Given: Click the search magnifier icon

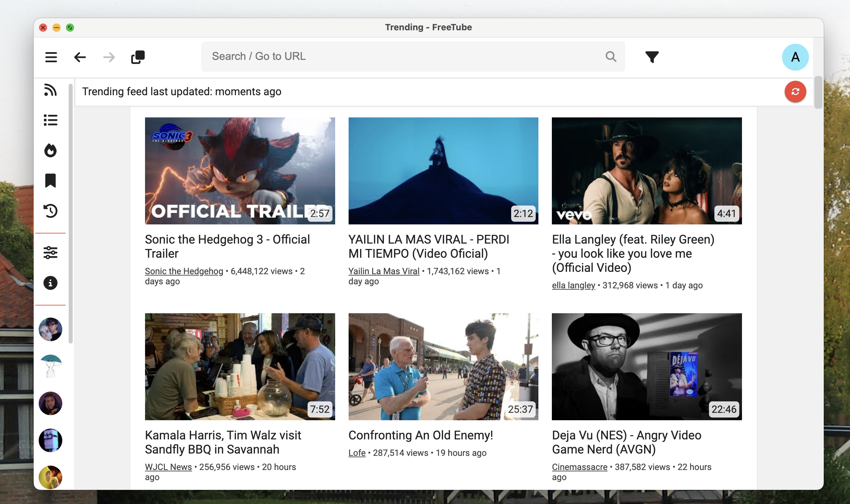Looking at the screenshot, I should coord(611,57).
